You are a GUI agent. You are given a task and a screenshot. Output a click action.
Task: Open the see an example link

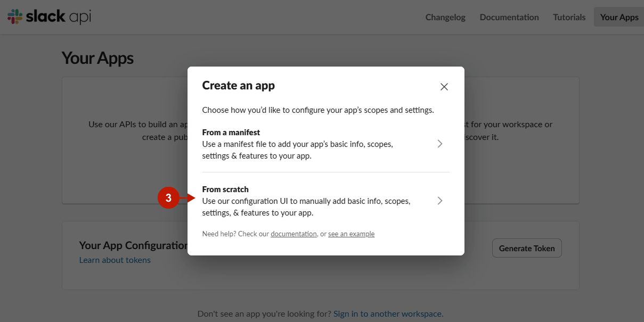coord(351,234)
